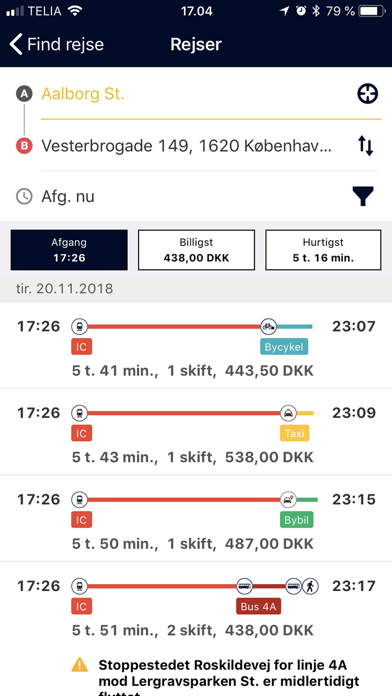Screen dimensions: 392x696
Task: Tap the city car icon on the third journey
Action: [x=289, y=500]
